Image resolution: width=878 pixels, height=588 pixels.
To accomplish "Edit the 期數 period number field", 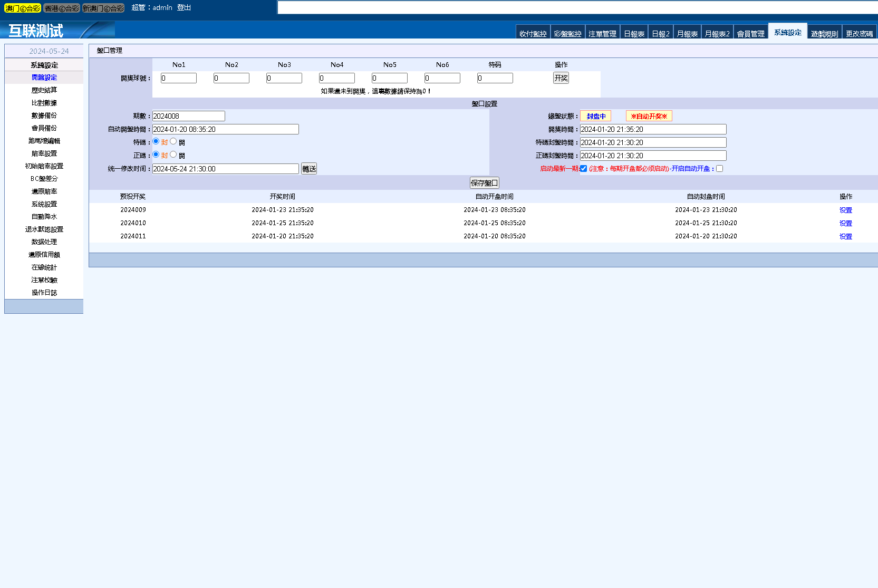I will [x=189, y=116].
